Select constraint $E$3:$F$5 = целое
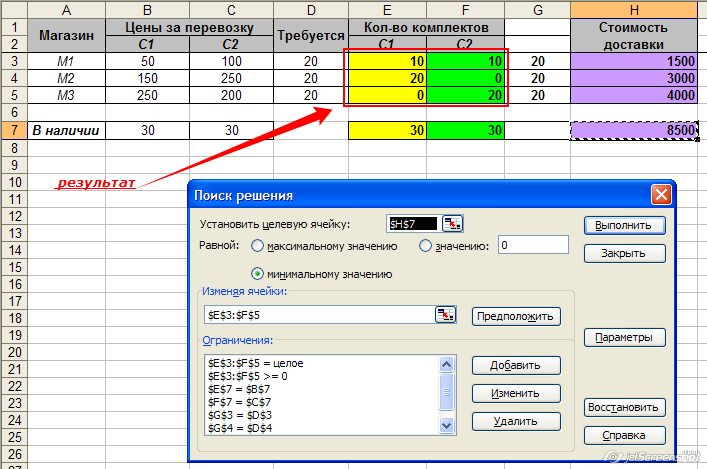The image size is (707, 469). [x=256, y=363]
